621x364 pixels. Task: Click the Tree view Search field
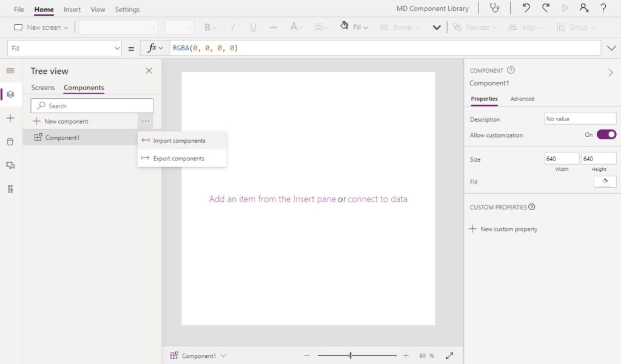point(92,105)
